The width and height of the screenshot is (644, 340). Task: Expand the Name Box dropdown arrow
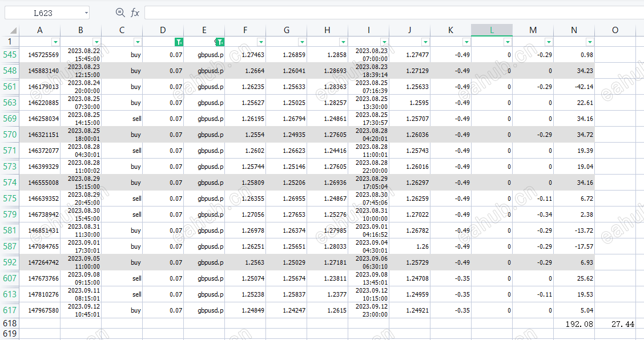click(x=86, y=13)
